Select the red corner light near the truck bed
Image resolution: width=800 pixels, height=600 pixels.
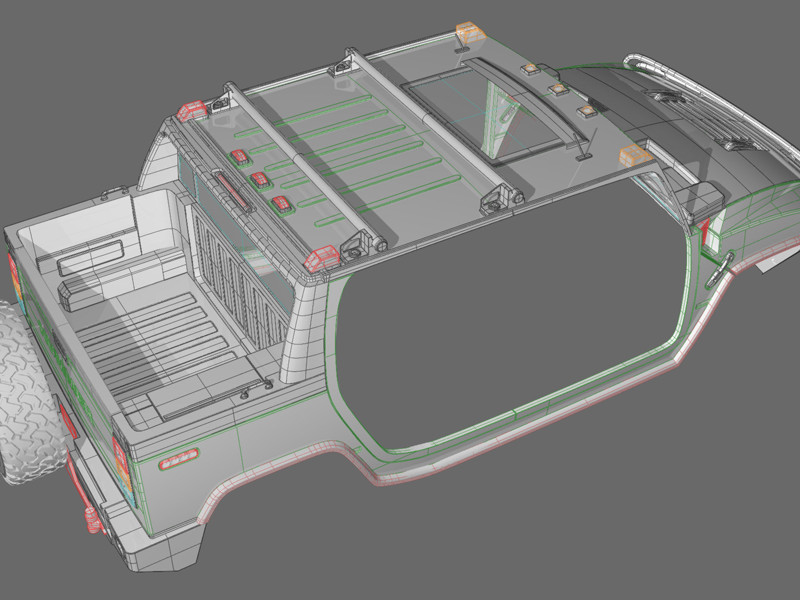192,108
